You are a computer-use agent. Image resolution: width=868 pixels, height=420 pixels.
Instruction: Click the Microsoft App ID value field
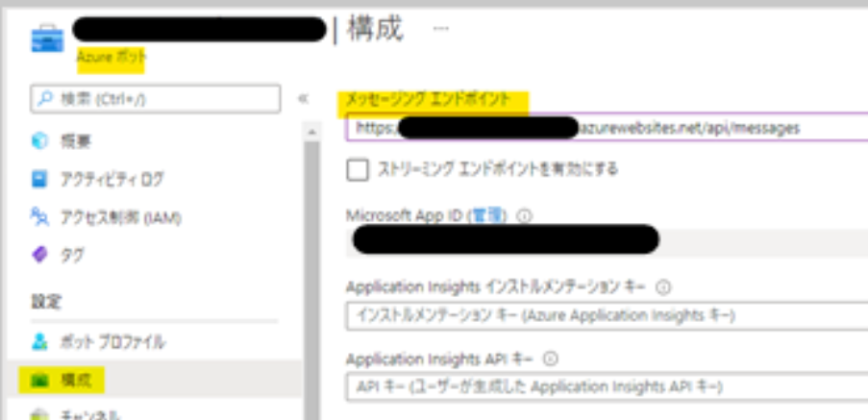607,240
